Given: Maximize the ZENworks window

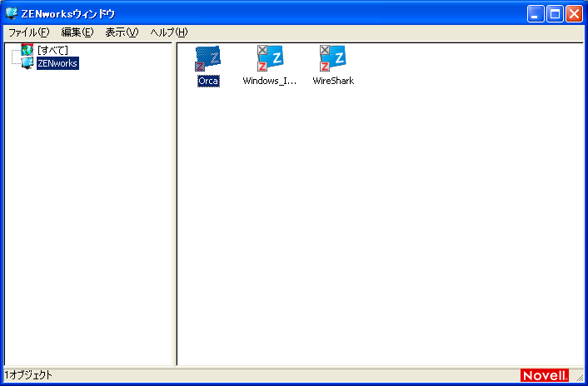Looking at the screenshot, I should click(555, 14).
